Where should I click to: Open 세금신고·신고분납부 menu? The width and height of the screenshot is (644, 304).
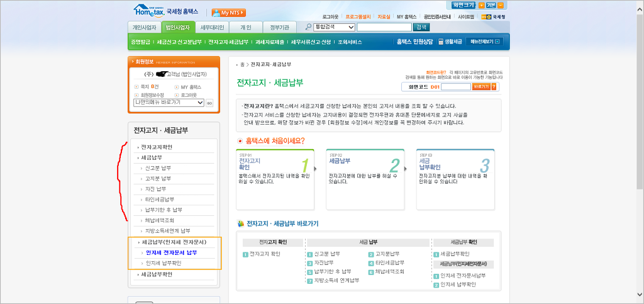pyautogui.click(x=179, y=42)
